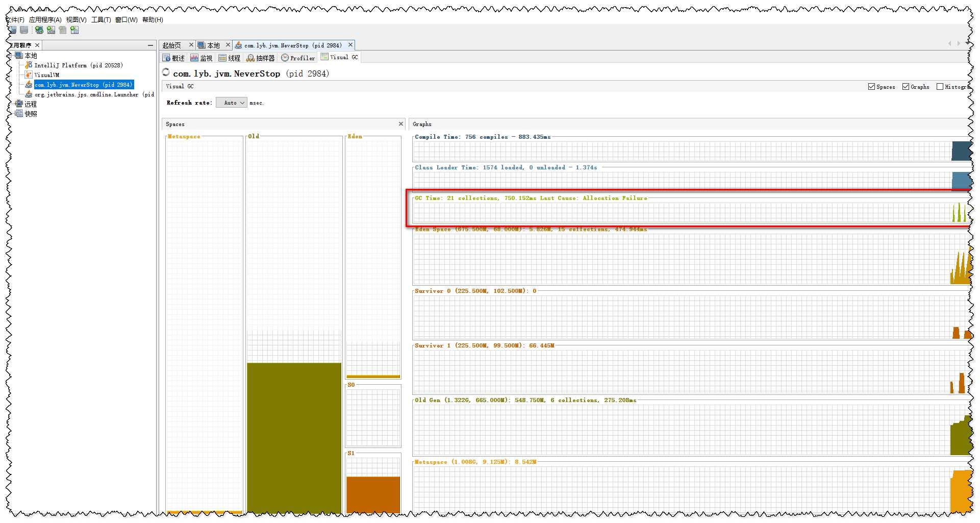Click the IntelliJ Platform icon in tree

point(29,65)
